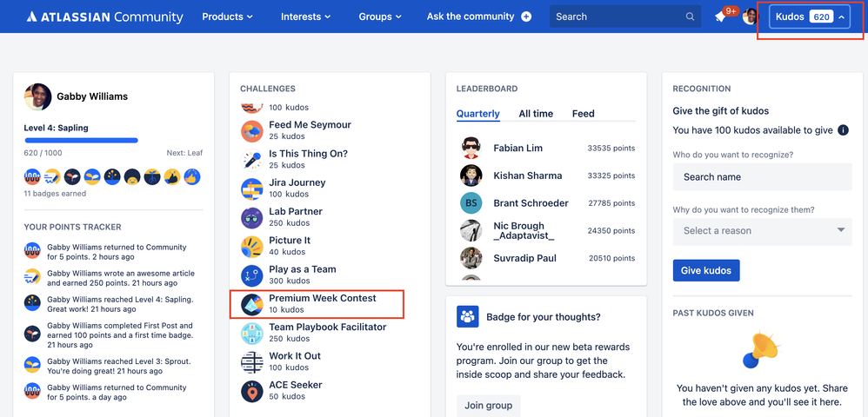Collapse the Kudos 620 panel
868x417 pixels.
810,17
